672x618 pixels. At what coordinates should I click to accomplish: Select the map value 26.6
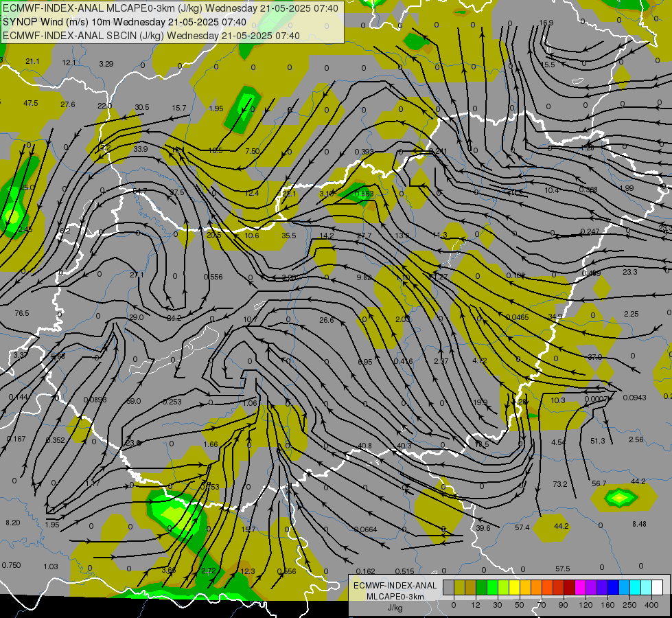pyautogui.click(x=327, y=320)
